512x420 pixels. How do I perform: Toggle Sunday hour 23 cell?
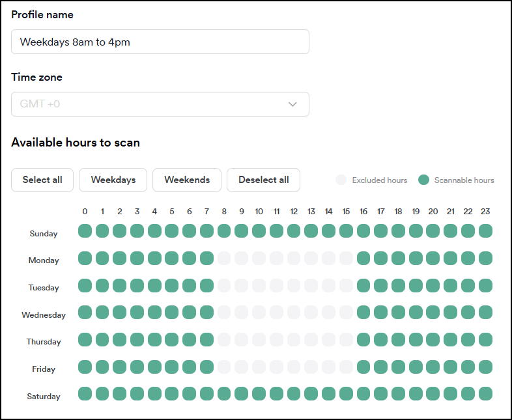[485, 231]
